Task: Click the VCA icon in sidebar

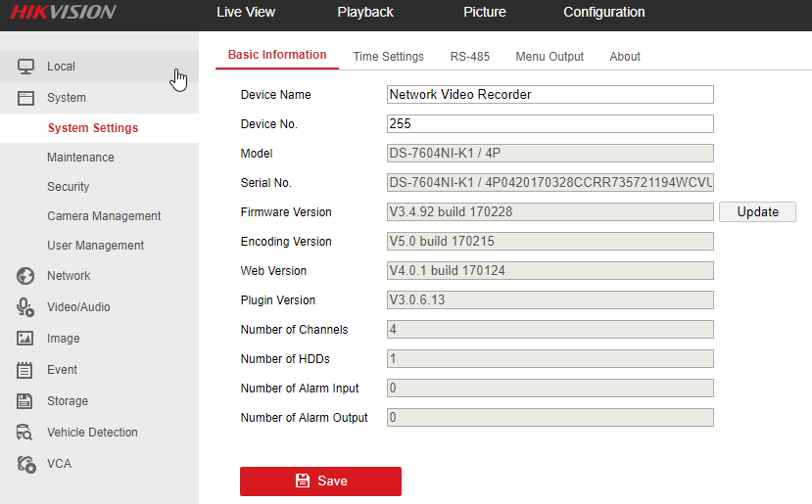Action: [26, 464]
